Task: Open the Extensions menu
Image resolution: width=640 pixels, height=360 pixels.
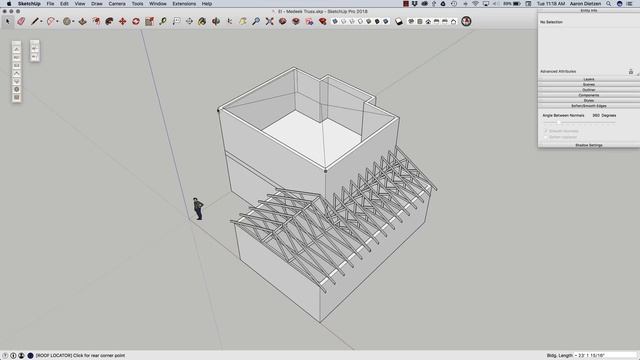Action: coord(184,4)
